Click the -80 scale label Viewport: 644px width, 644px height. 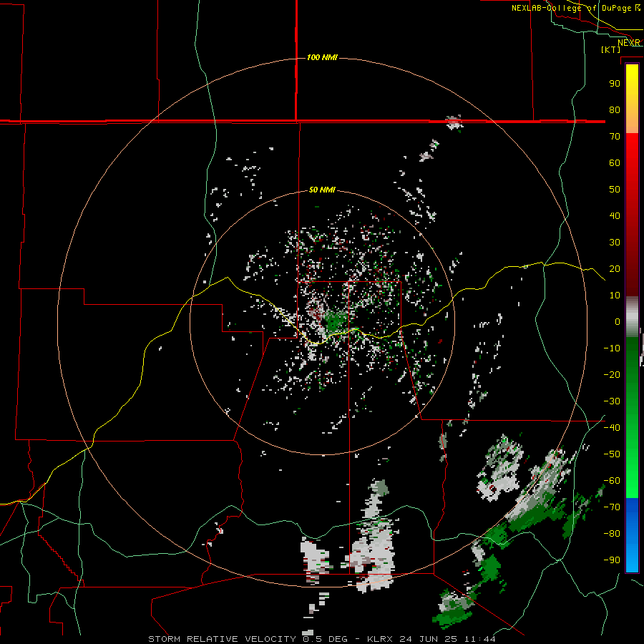point(612,534)
